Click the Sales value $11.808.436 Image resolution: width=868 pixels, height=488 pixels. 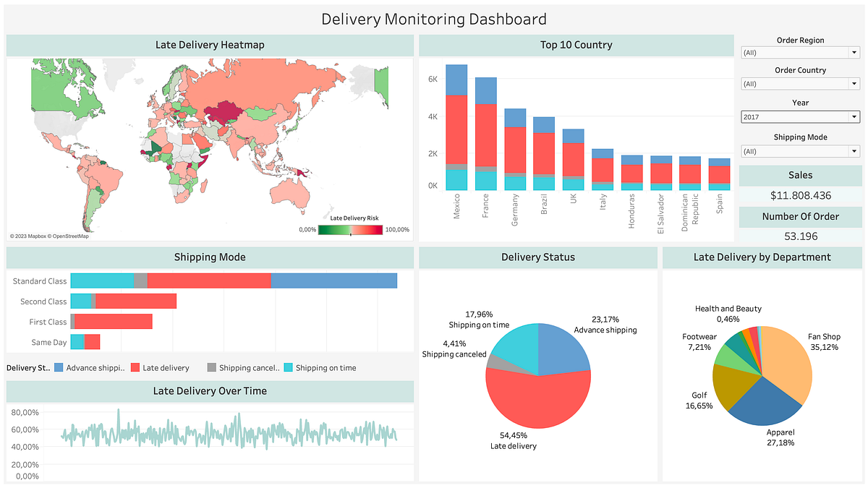pyautogui.click(x=800, y=195)
